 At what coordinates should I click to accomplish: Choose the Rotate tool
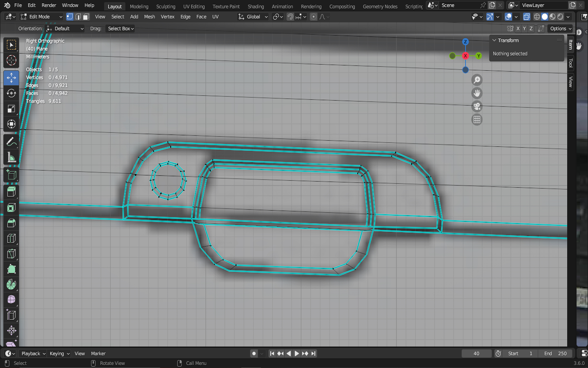[x=11, y=93]
